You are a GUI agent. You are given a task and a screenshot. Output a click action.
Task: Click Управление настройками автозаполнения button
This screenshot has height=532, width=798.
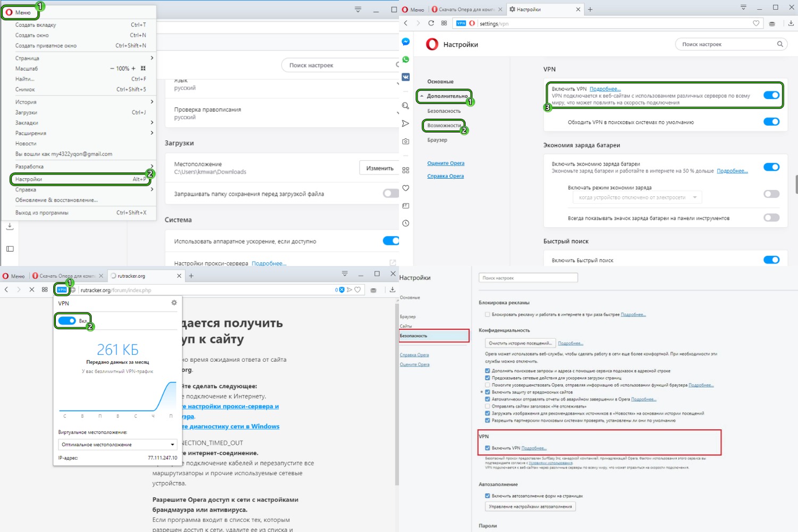[x=530, y=506]
